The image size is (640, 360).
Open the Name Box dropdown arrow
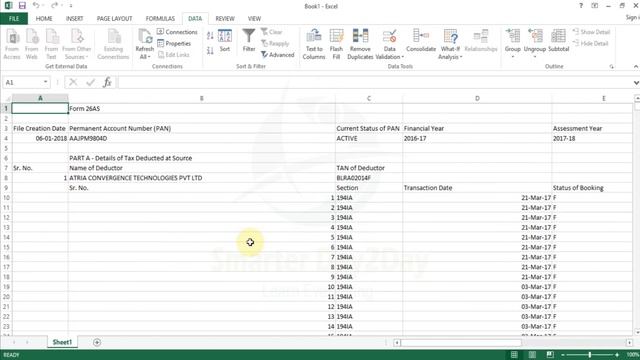click(x=45, y=82)
